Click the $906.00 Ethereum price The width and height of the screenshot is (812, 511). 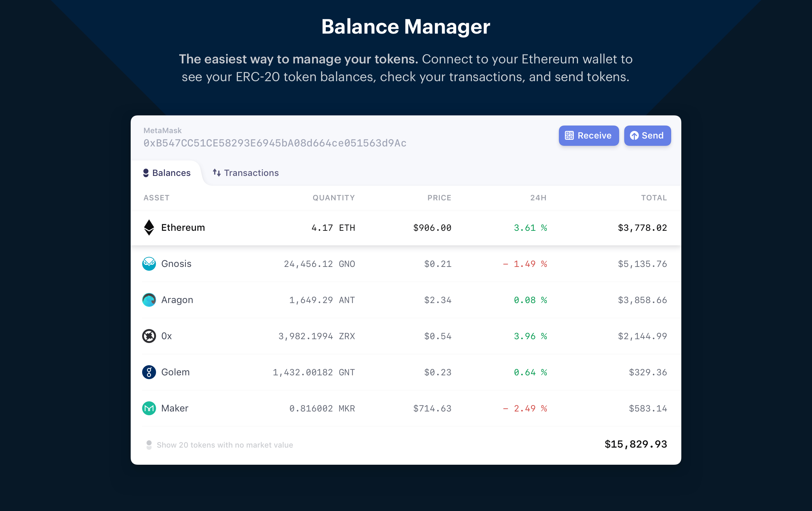[432, 228]
